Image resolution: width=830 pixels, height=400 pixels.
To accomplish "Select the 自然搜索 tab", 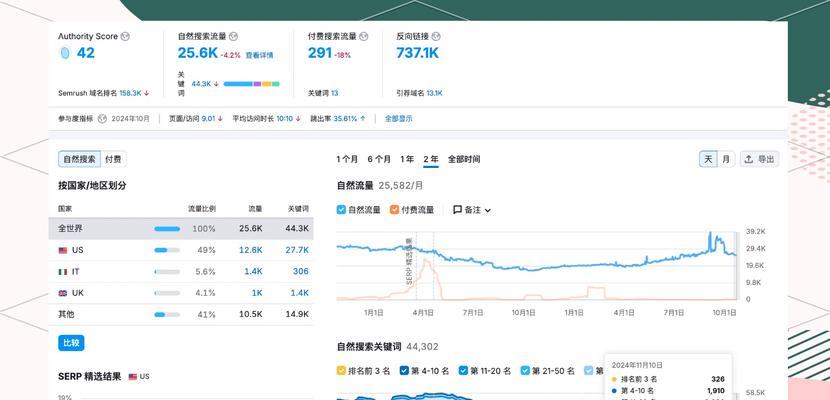I will (x=79, y=159).
